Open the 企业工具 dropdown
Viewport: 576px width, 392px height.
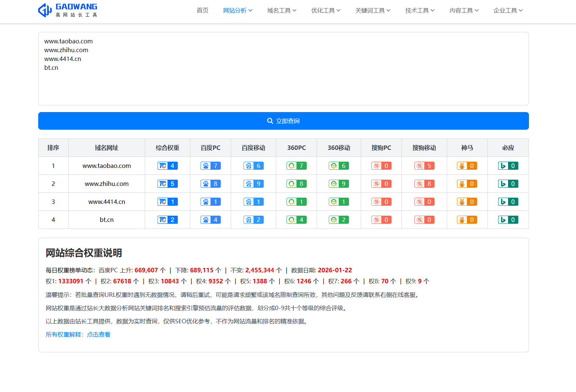508,10
